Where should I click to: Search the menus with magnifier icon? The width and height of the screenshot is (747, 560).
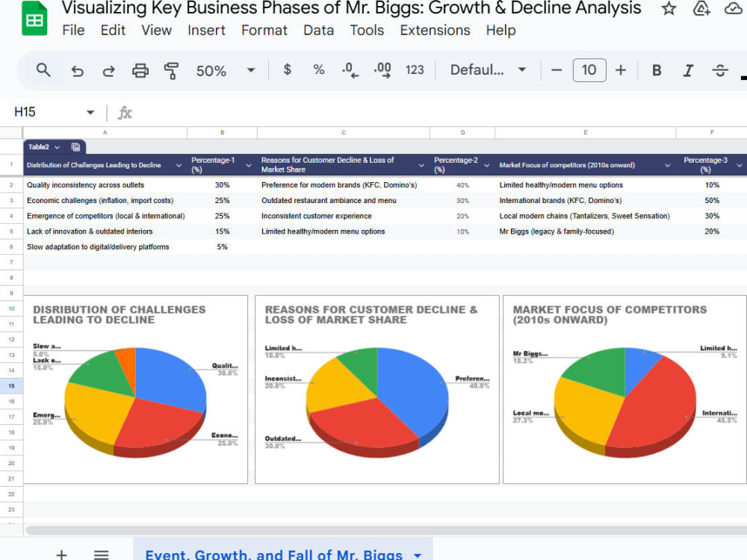(43, 70)
